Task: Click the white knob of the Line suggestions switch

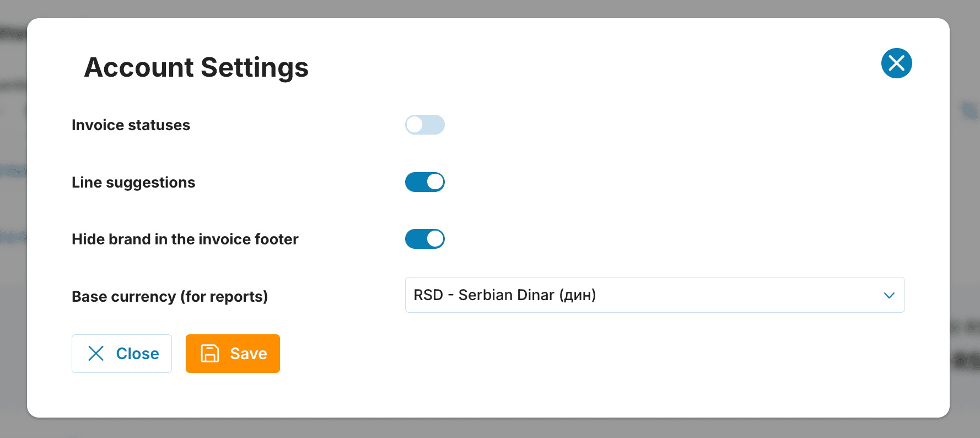Action: click(435, 182)
